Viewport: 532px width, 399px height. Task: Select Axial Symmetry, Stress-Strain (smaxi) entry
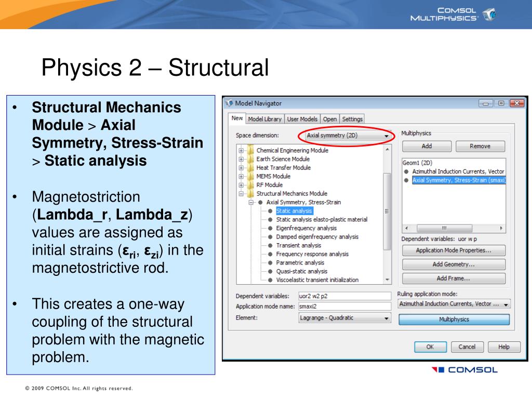[x=459, y=180]
